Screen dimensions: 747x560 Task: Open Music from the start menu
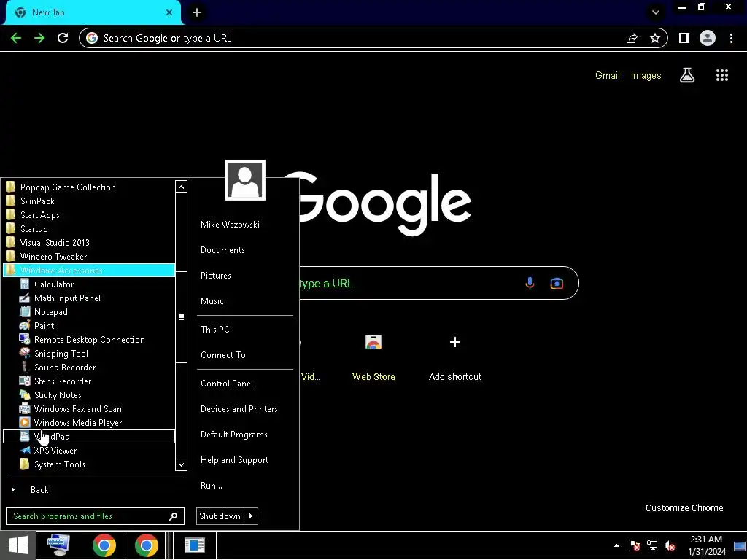pyautogui.click(x=212, y=301)
